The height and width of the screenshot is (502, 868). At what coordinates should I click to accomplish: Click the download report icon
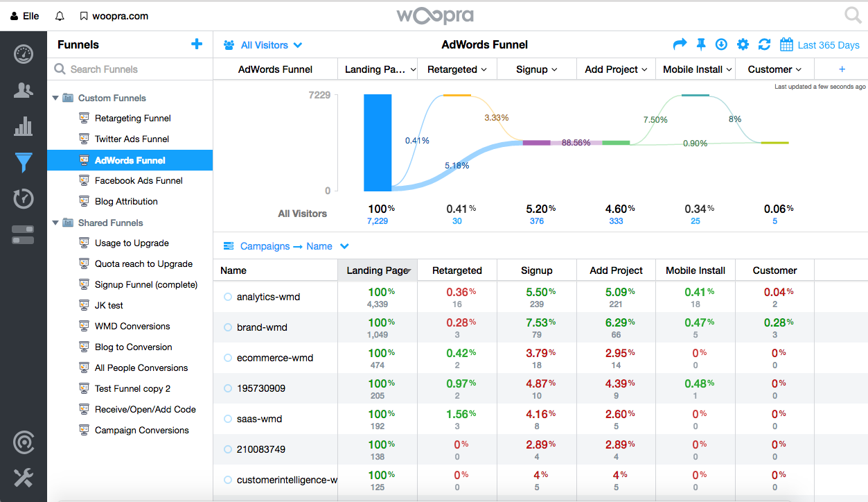point(721,44)
